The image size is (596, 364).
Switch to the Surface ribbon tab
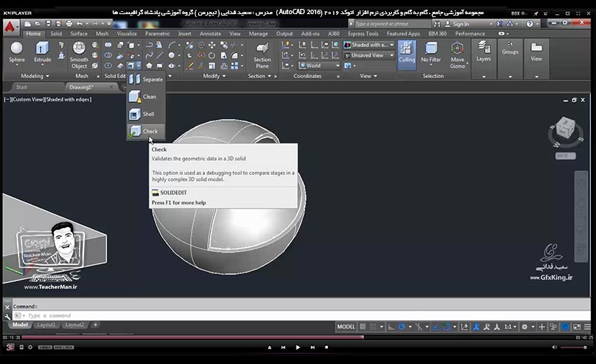[79, 33]
